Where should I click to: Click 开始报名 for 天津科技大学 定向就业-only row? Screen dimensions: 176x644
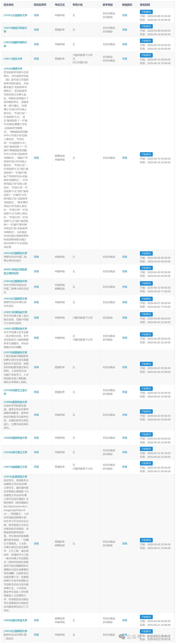[x=146, y=314]
